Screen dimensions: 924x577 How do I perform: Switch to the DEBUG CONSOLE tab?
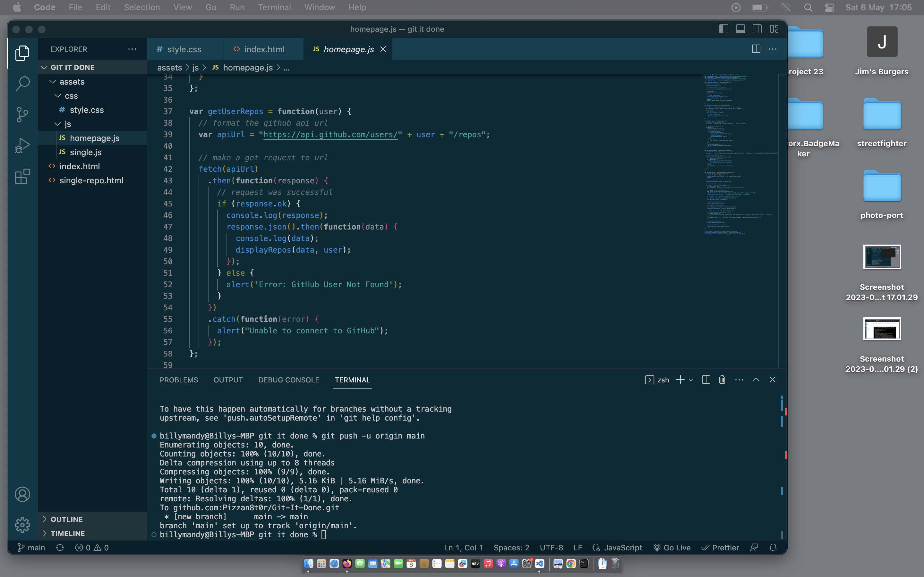click(x=289, y=380)
